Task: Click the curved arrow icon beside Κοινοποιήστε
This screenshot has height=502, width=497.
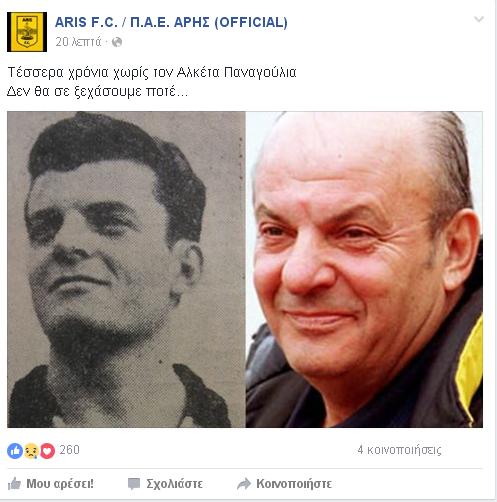Action: (244, 484)
